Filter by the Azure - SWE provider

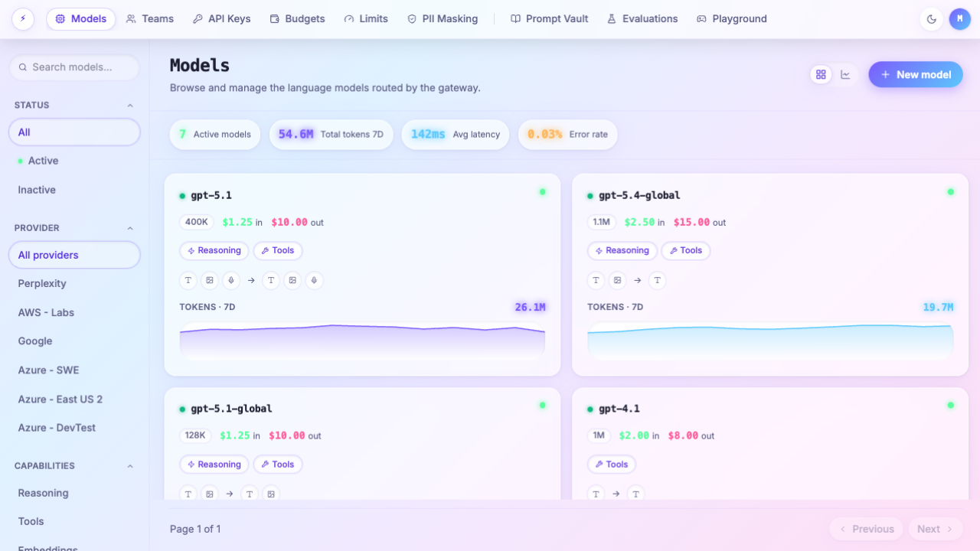pos(74,370)
